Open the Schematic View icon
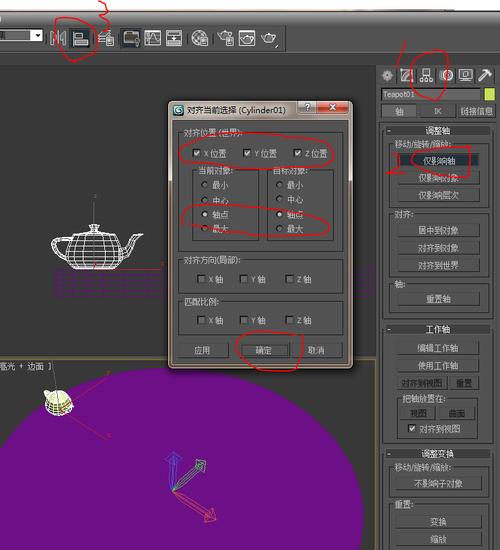 174,38
